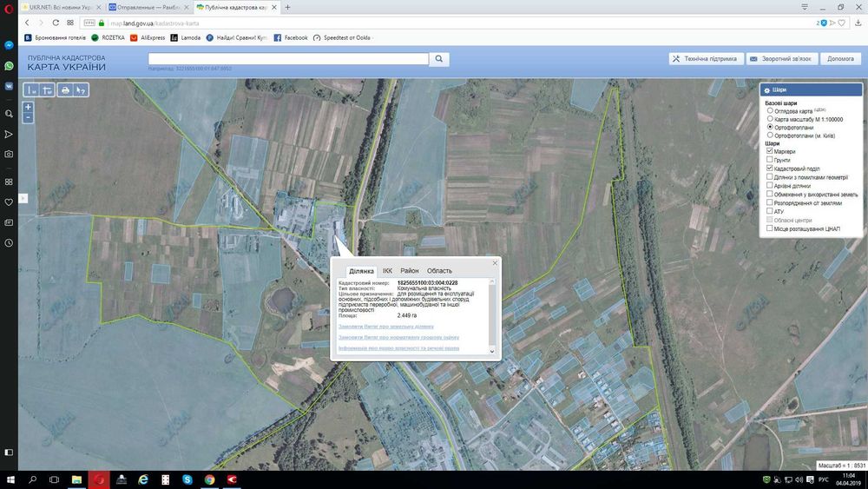Enable Грунти layer checkbox
This screenshot has width=868, height=489.
(x=769, y=160)
